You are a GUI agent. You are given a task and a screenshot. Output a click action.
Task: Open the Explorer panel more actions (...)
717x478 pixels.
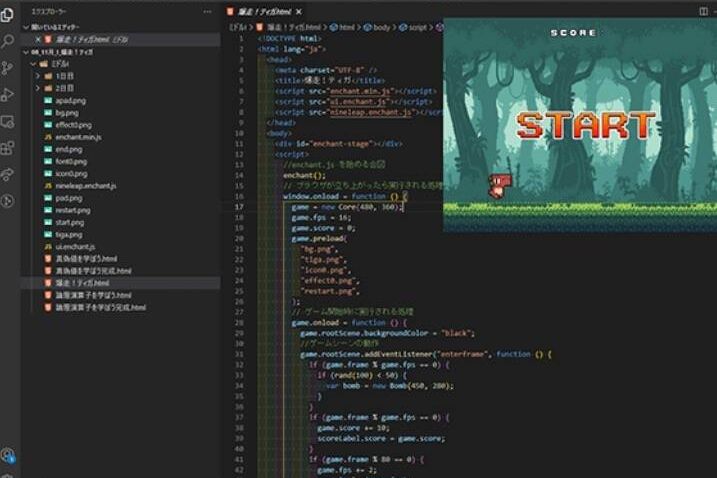click(x=208, y=12)
